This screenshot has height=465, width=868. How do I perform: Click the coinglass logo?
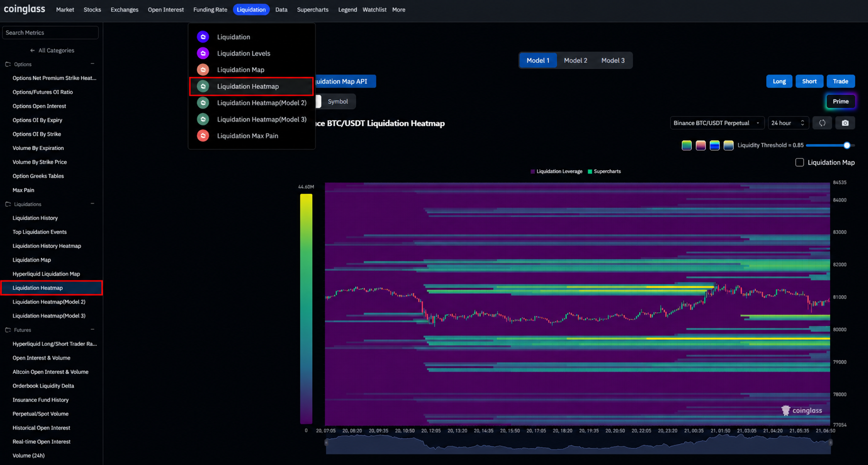tap(24, 9)
